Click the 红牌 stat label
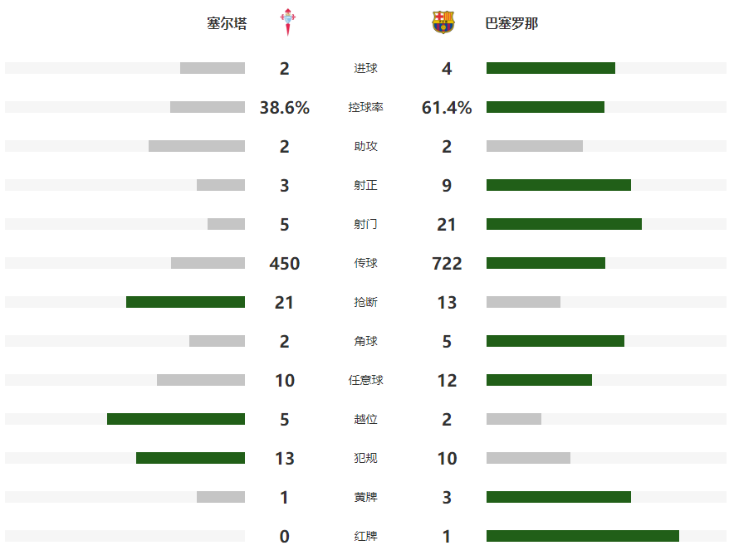Image resolution: width=729 pixels, height=560 pixels. tap(365, 536)
